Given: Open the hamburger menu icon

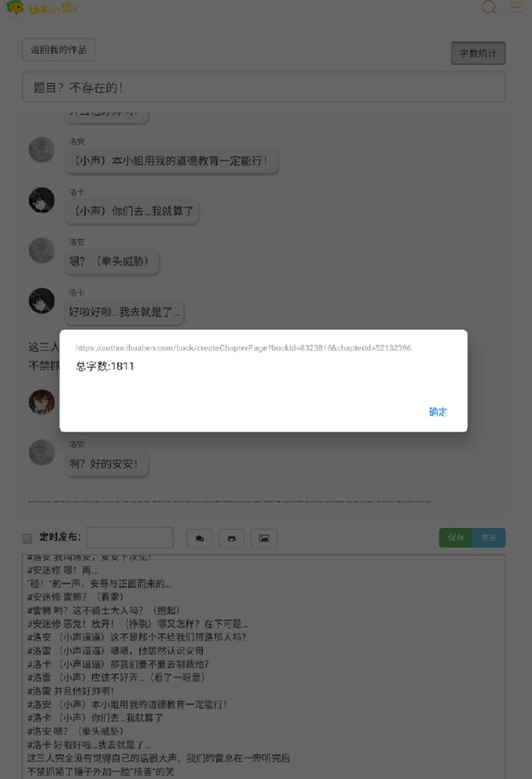Looking at the screenshot, I should [x=517, y=7].
